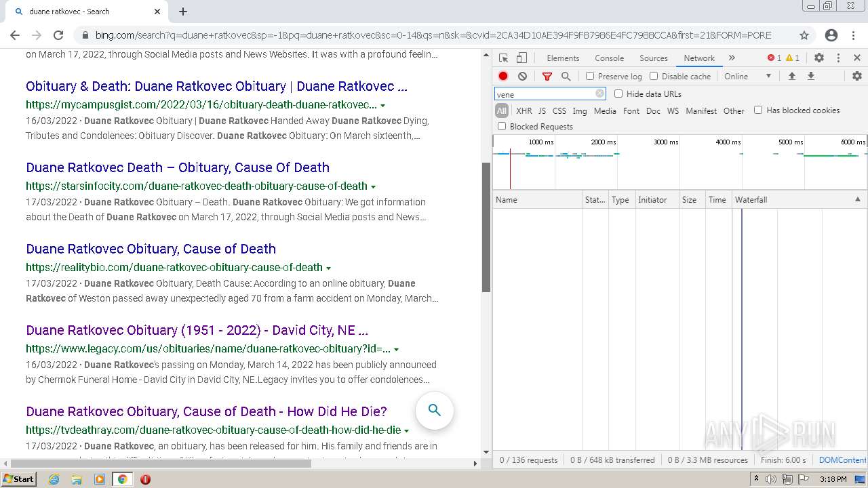The height and width of the screenshot is (488, 868).
Task: Open the DevTools three-dot customize menu
Action: click(838, 58)
